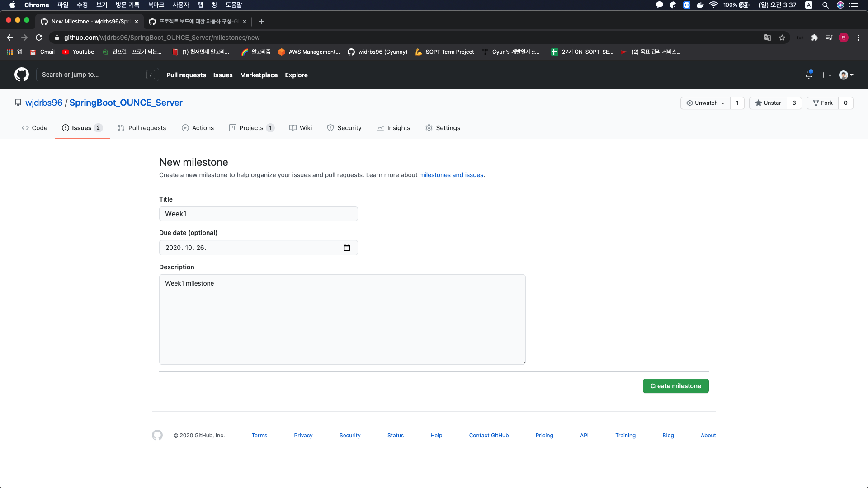Click the Google Translate icon in address bar
Viewport: 868px width, 488px height.
[767, 38]
